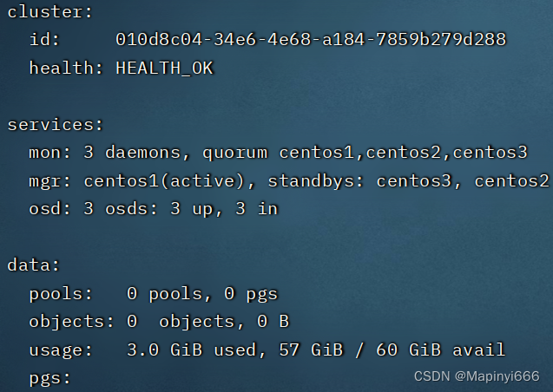Click the 'objects:' label

71,322
